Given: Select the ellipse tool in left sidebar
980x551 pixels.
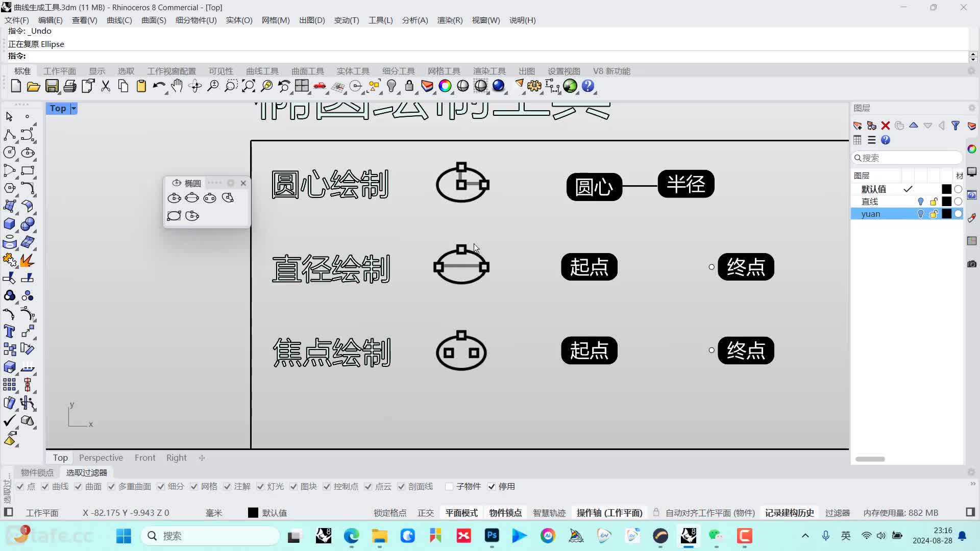Looking at the screenshot, I should coord(28,153).
